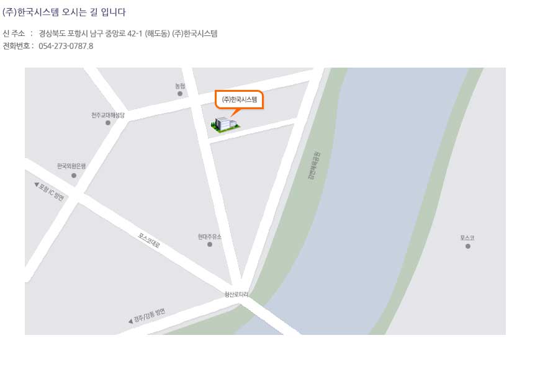Select the 천주교대해성당 marker dot

(x=108, y=123)
